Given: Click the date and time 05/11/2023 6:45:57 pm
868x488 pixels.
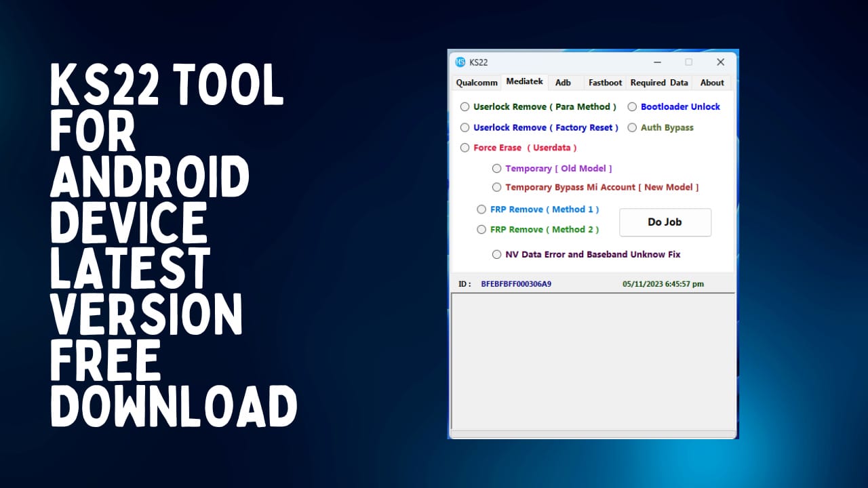Looking at the screenshot, I should click(663, 284).
